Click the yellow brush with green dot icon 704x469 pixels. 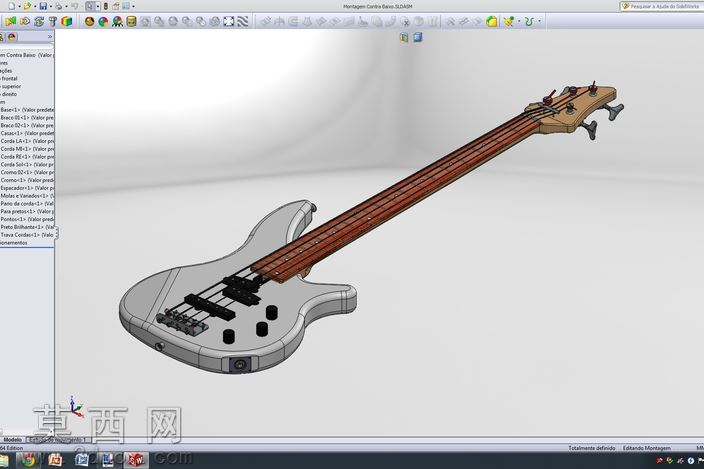(x=509, y=21)
